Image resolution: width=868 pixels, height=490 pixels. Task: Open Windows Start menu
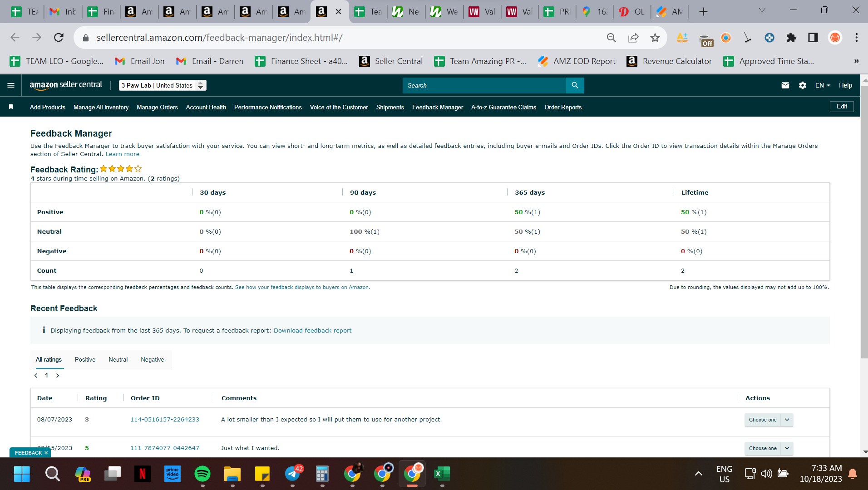pos(22,474)
